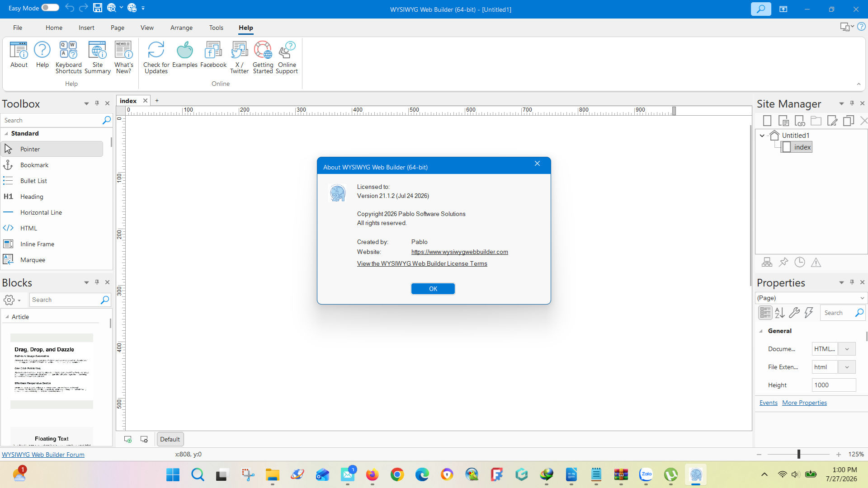The image size is (868, 488).
Task: Check for Updates online
Action: (x=156, y=57)
